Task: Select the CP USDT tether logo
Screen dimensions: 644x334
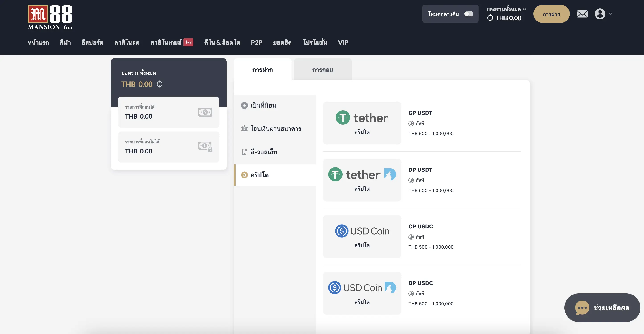Action: click(x=362, y=118)
